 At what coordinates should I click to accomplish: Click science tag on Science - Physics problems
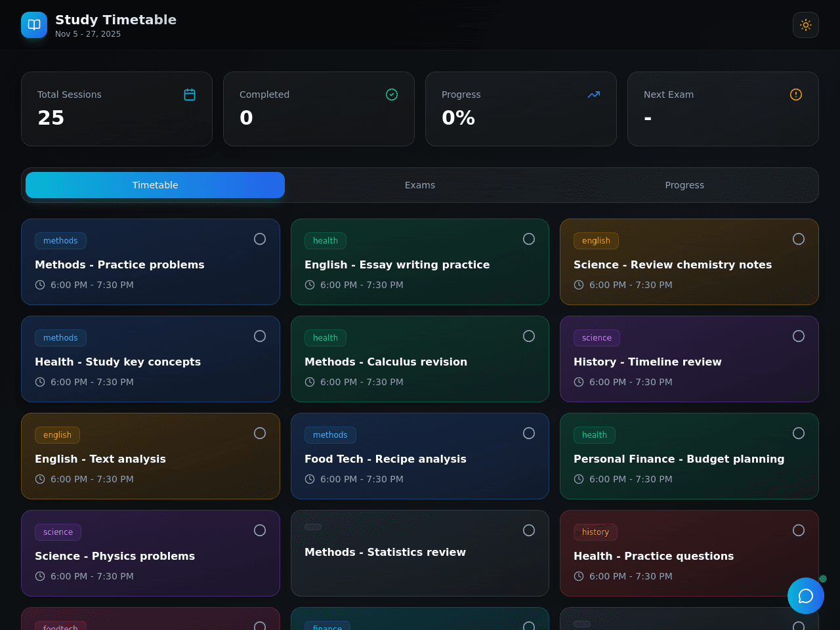click(58, 532)
